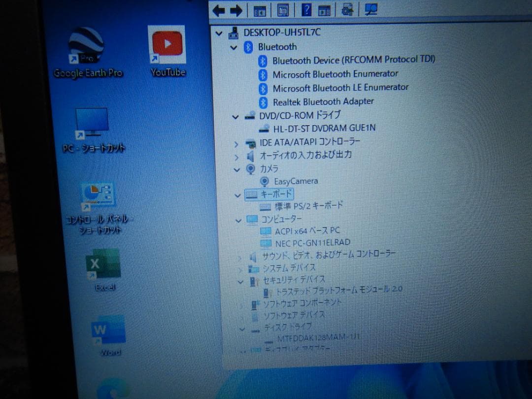This screenshot has height=399, width=532.
Task: Click the Forward navigation arrow
Action: coord(237,10)
